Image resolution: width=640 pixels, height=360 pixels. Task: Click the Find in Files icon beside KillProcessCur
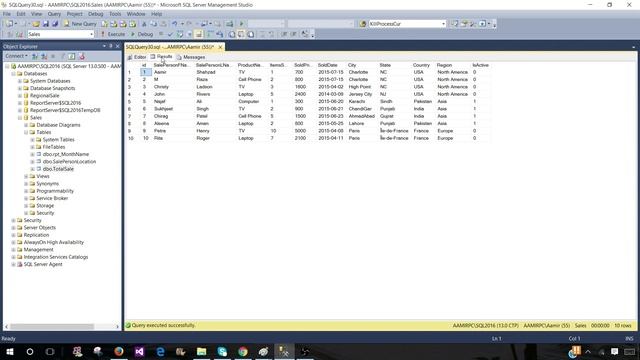point(362,24)
